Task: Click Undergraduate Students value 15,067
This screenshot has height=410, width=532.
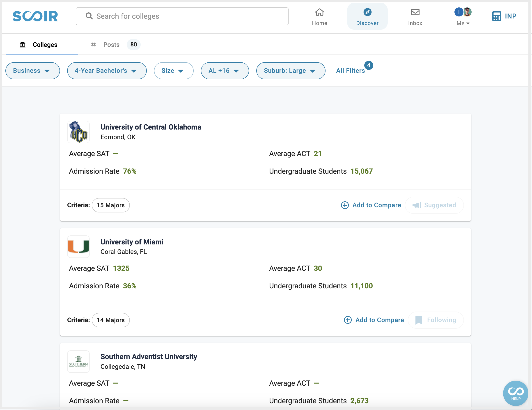Action: tap(362, 171)
